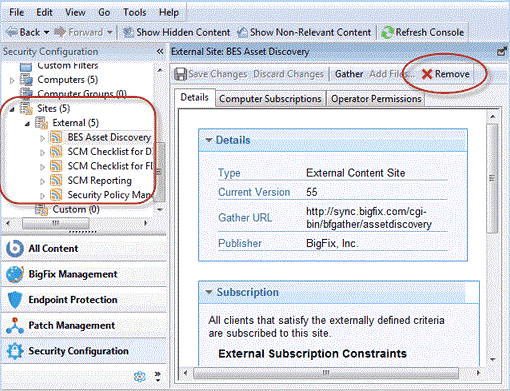The height and width of the screenshot is (391, 510).
Task: Click the Gather URL value text
Action: (369, 218)
